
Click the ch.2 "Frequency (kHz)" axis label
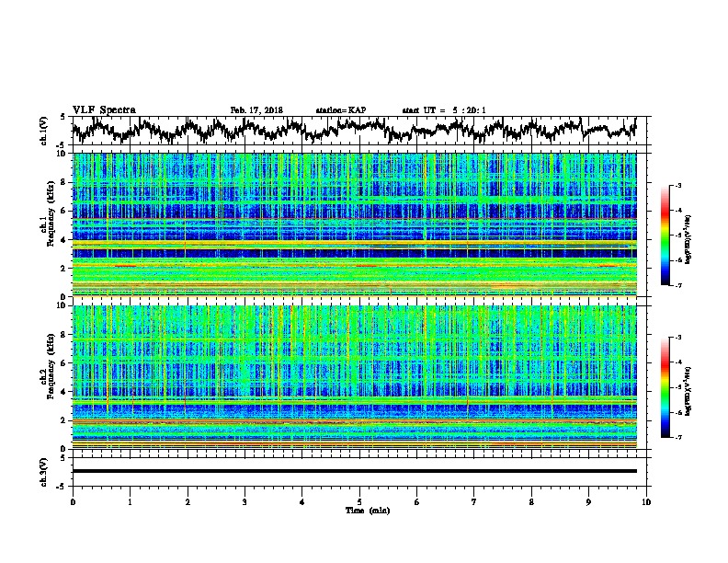coord(50,366)
